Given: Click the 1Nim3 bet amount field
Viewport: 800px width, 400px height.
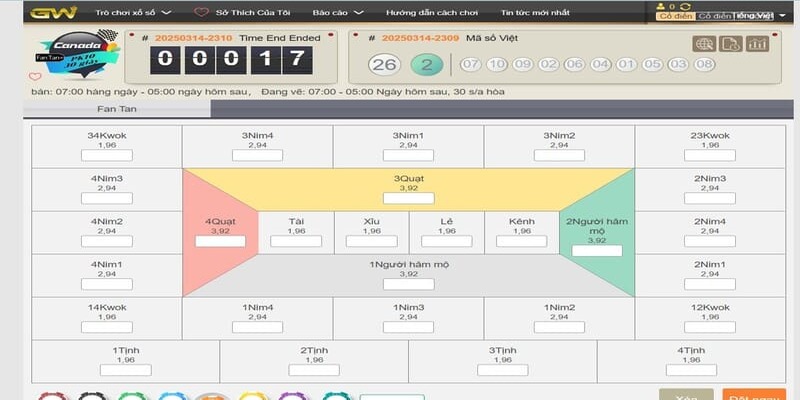Looking at the screenshot, I should tap(408, 327).
